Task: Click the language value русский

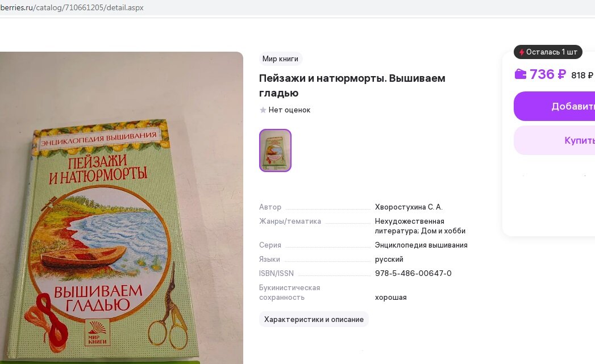Action: 389,260
